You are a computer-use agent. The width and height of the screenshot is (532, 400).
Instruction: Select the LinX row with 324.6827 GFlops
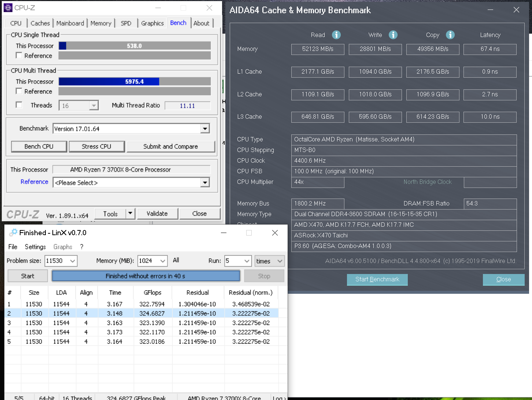click(x=141, y=314)
